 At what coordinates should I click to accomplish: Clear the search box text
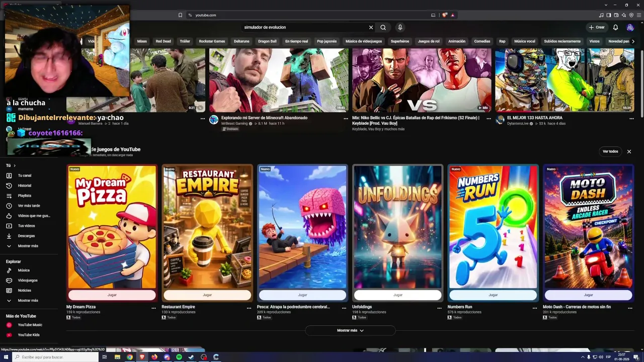click(x=371, y=27)
